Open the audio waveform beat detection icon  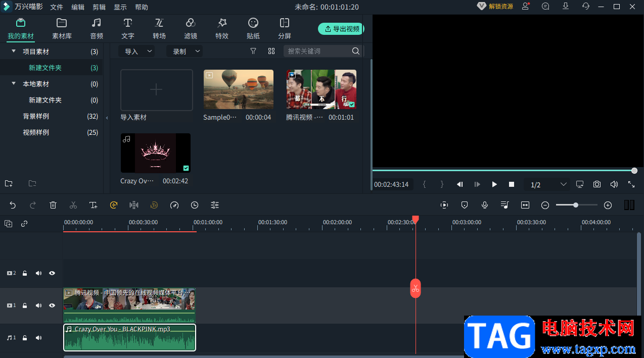coord(134,205)
